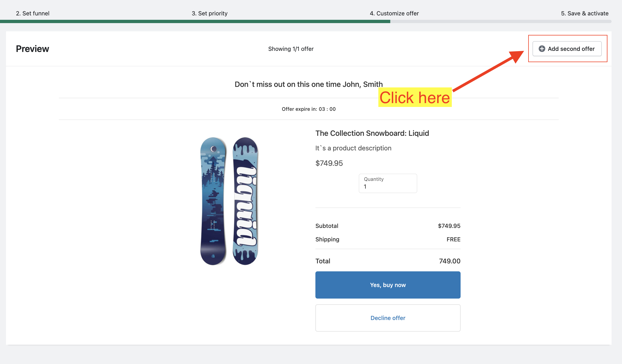Screen dimensions: 622x364
Task: Click the plus icon in Add second offer
Action: 542,49
